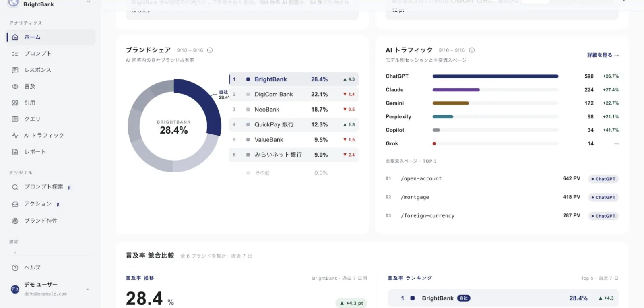The height and width of the screenshot is (308, 644).
Task: Click the ChatGPT traffic bar
Action: 495,76
